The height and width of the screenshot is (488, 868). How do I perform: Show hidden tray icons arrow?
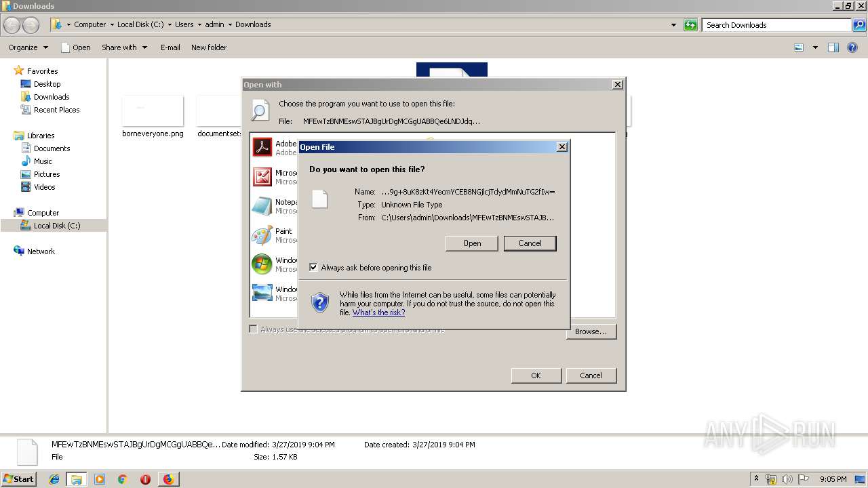[x=756, y=479]
